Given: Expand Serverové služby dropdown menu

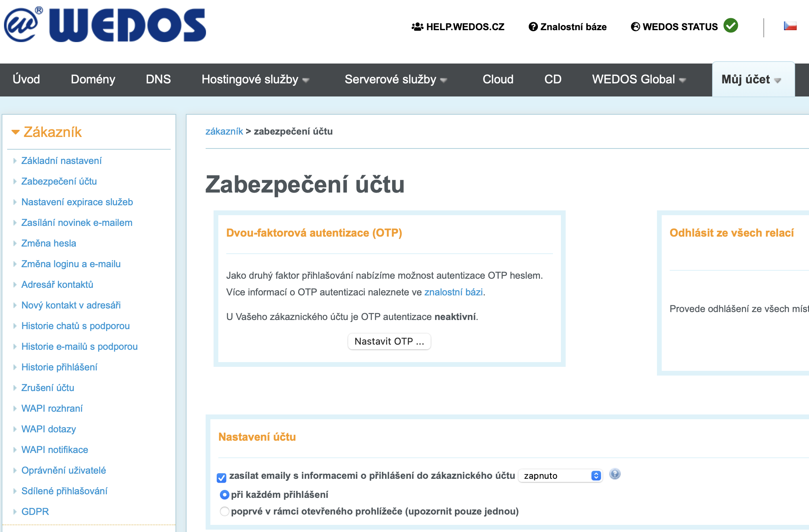Looking at the screenshot, I should (396, 79).
